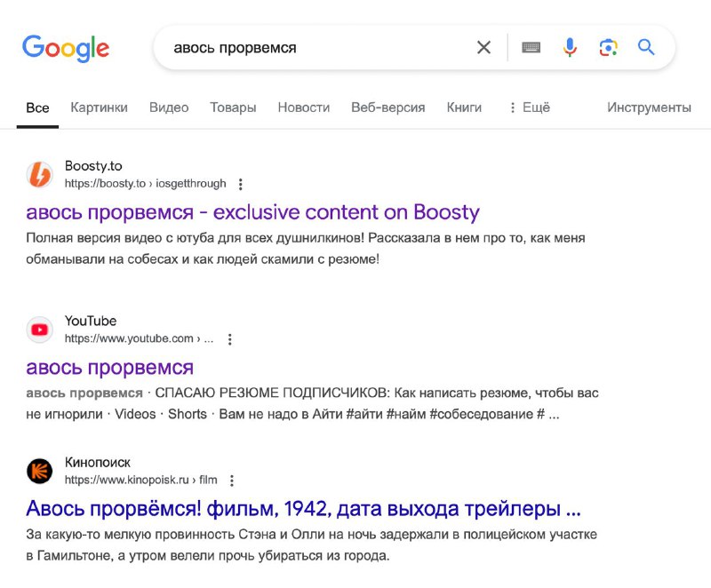Open 'авось прорвемся - exclusive content on Boosty' link
Image resolution: width=711 pixels, height=588 pixels.
[252, 212]
